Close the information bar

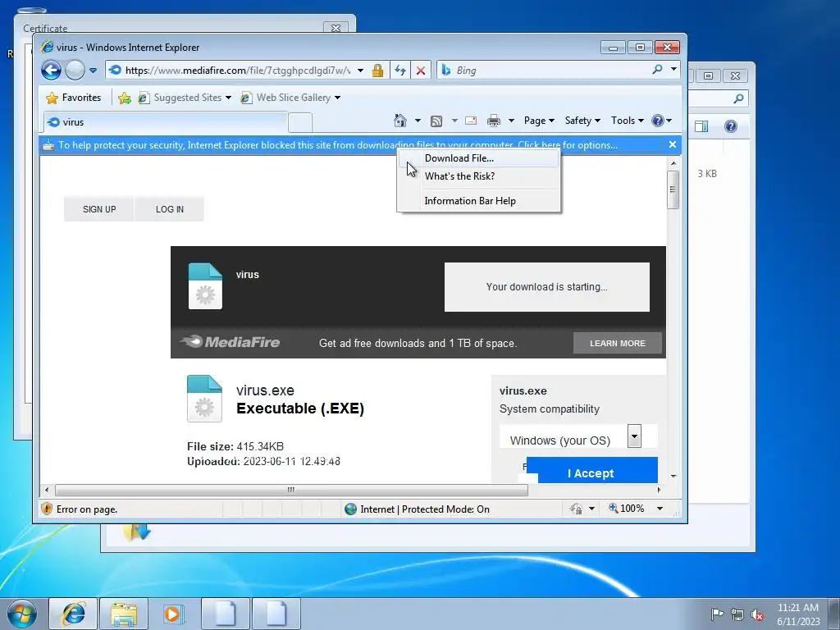tap(673, 144)
